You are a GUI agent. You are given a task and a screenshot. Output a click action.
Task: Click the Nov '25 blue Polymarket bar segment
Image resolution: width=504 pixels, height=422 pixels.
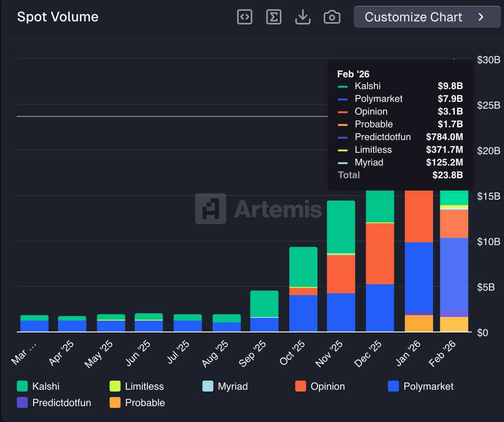(x=341, y=312)
